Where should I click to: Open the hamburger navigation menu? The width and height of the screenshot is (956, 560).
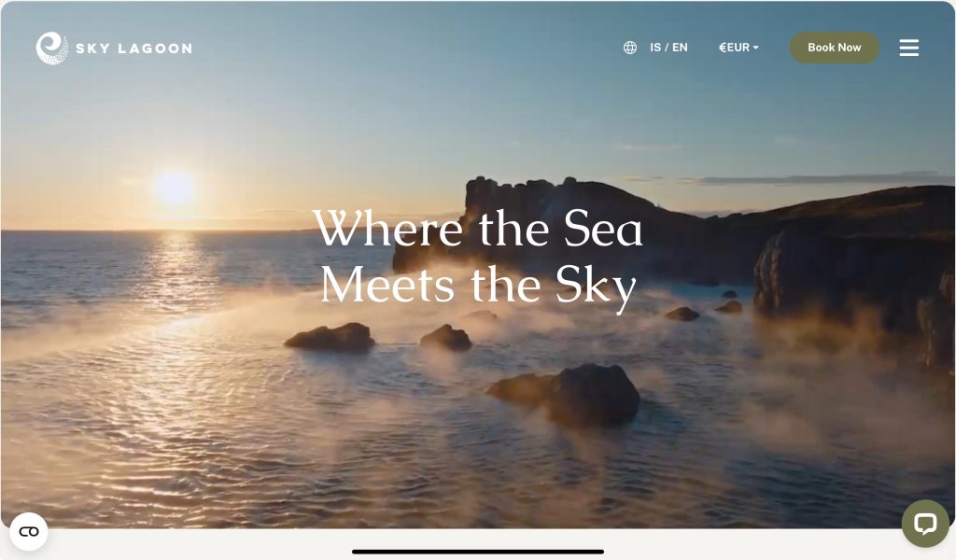[908, 48]
